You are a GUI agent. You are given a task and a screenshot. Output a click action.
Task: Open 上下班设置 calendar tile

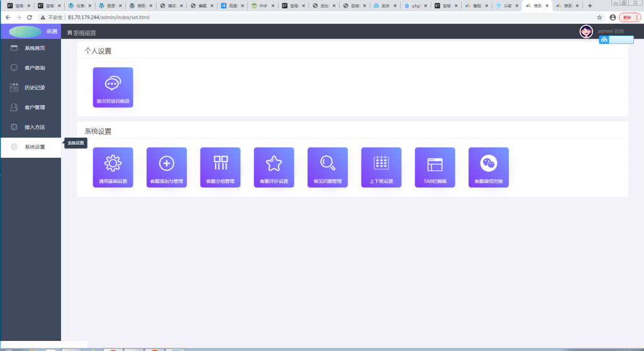(x=381, y=167)
